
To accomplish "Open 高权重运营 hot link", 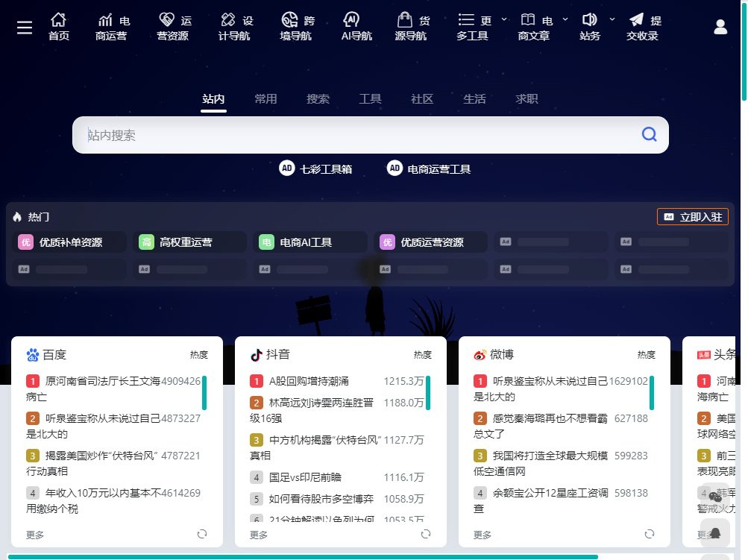I will [x=190, y=242].
